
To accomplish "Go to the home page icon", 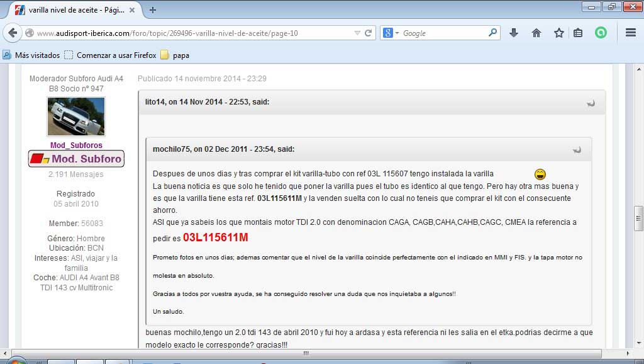I will click(536, 33).
